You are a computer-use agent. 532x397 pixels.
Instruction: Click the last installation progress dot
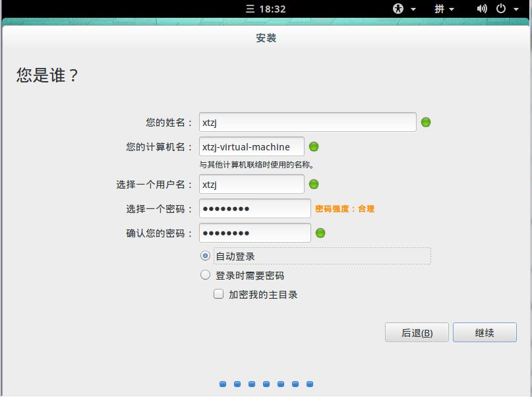point(310,384)
